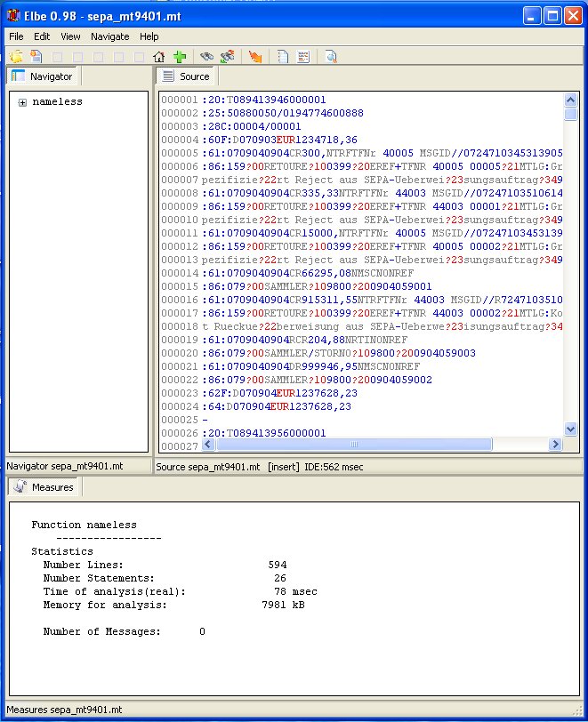Open the Help menu

pyautogui.click(x=149, y=36)
